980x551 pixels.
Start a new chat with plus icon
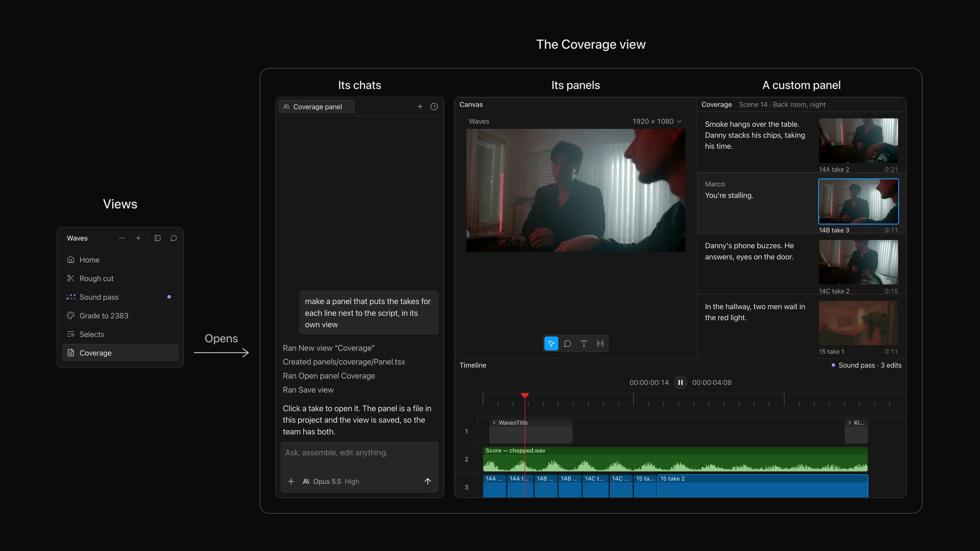(420, 107)
